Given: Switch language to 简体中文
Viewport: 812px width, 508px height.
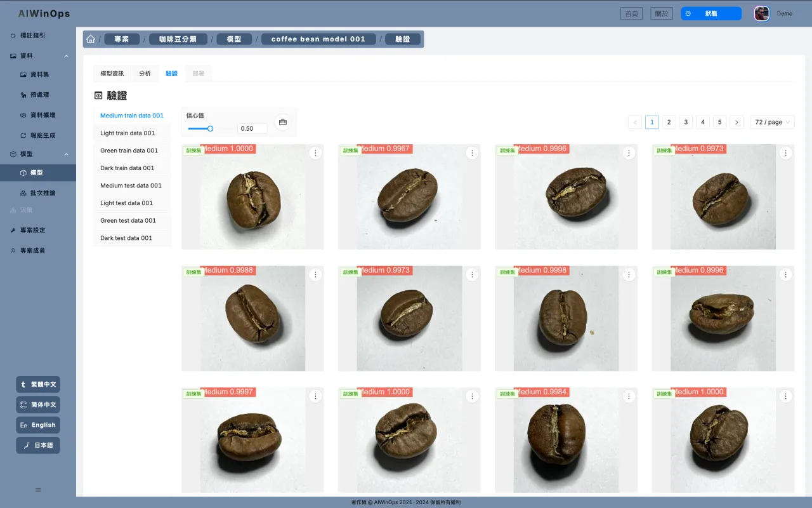Looking at the screenshot, I should (x=38, y=404).
